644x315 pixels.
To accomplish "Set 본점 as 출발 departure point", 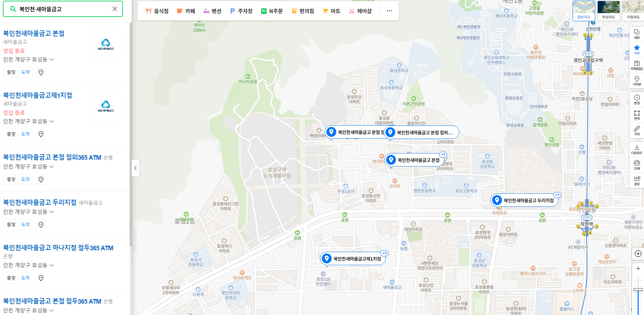I will 11,72.
